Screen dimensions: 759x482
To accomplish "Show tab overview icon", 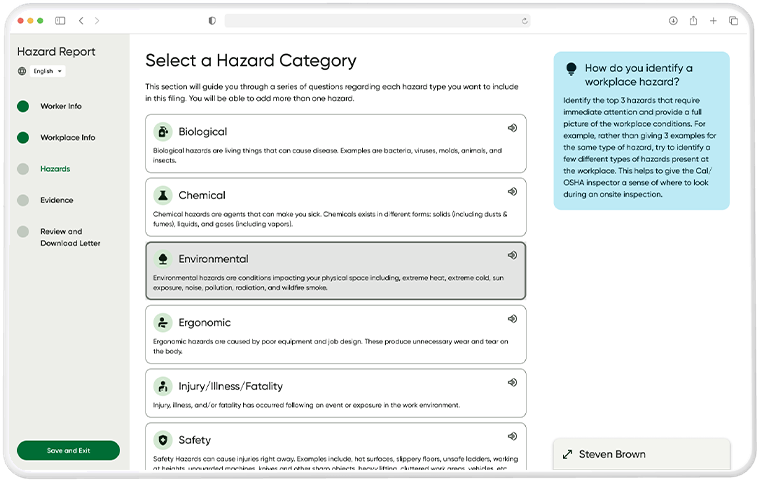I will pos(733,21).
